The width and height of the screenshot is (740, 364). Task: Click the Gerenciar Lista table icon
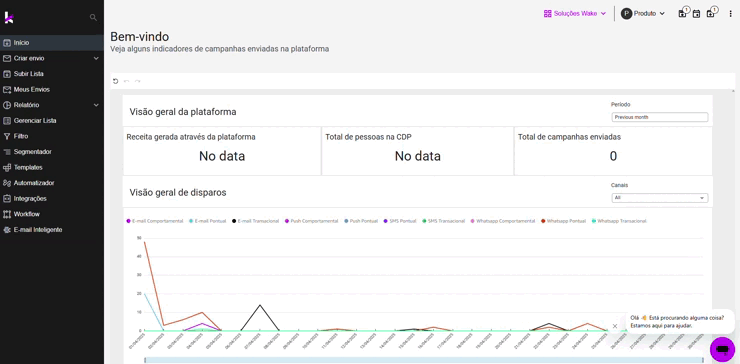coord(7,121)
